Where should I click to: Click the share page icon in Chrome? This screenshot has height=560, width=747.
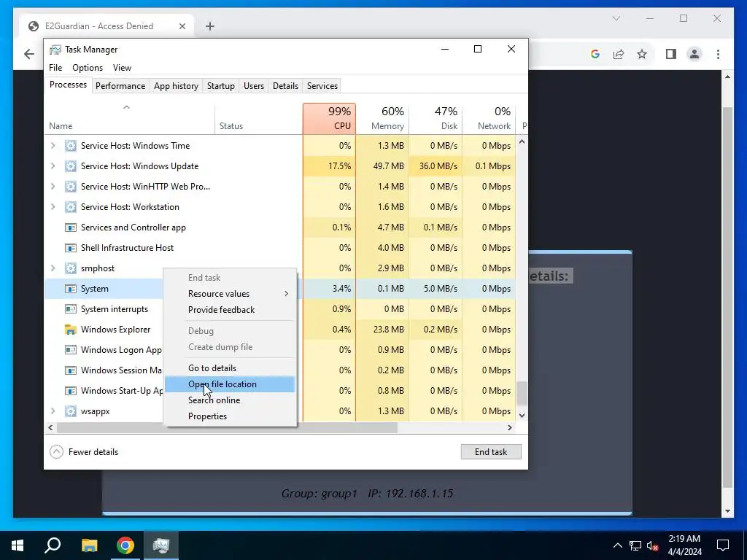pos(619,54)
